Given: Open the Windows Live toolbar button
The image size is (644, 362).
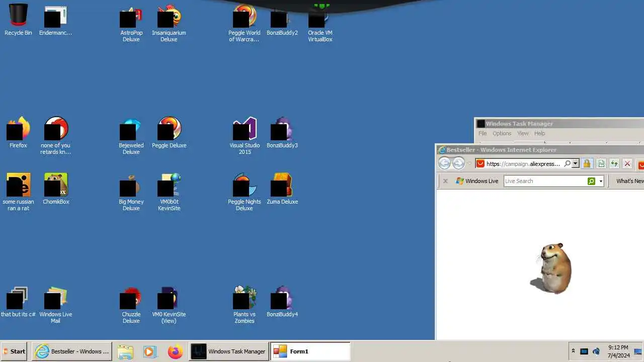Looking at the screenshot, I should point(477,181).
